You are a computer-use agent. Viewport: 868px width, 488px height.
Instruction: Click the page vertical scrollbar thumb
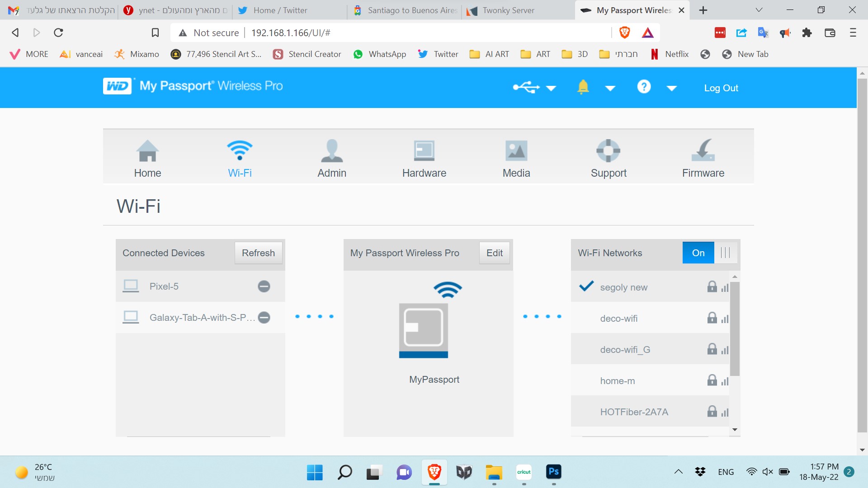click(862, 255)
